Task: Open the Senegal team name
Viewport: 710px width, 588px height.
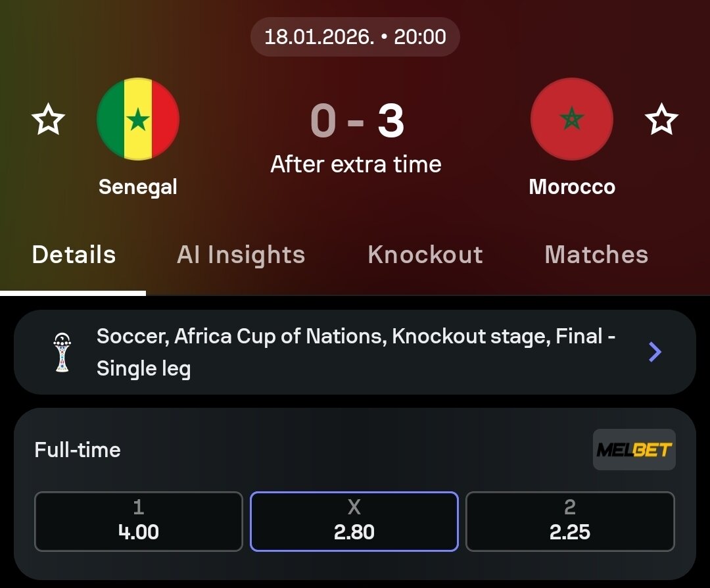Action: coord(138,187)
